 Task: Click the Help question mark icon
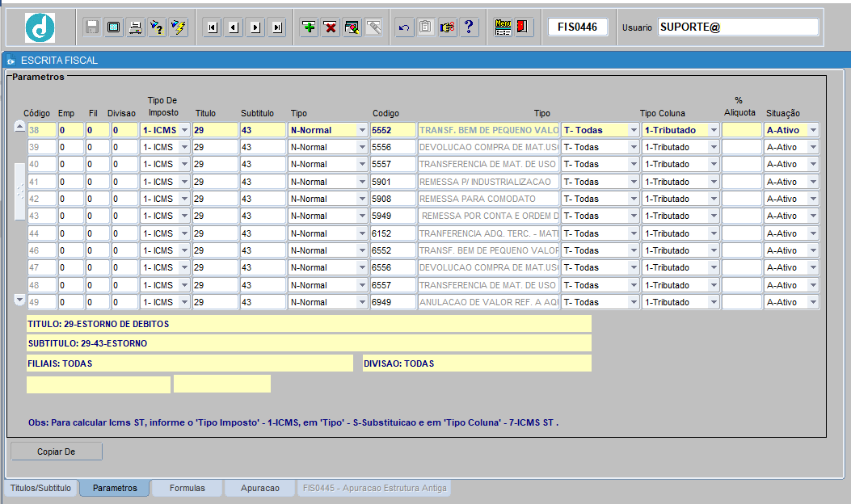coord(469,27)
